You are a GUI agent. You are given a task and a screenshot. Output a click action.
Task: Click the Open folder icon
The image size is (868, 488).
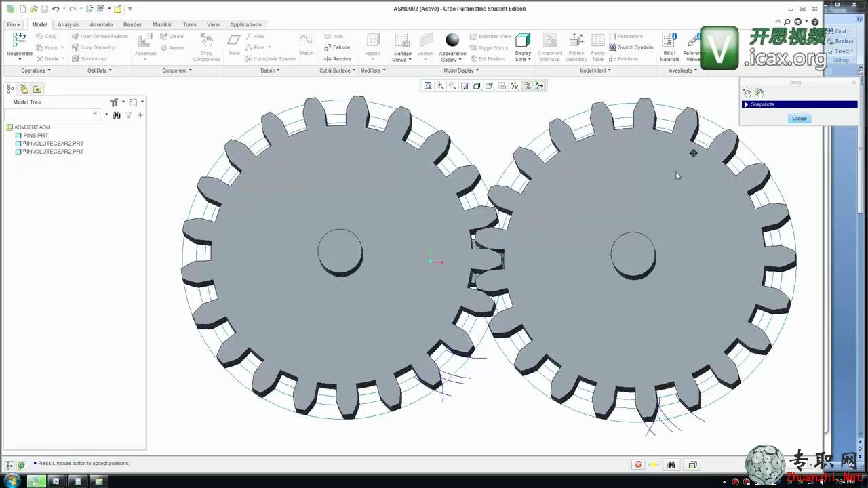pos(33,9)
